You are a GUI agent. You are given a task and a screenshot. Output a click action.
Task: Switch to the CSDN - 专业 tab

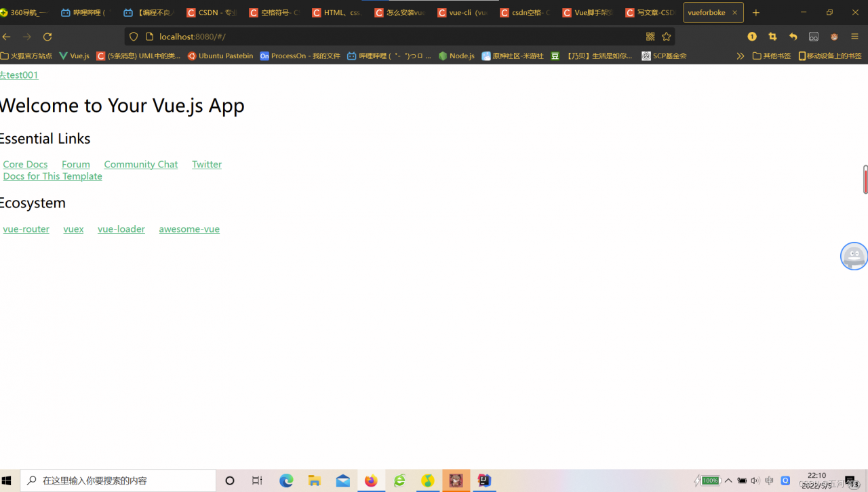point(212,12)
